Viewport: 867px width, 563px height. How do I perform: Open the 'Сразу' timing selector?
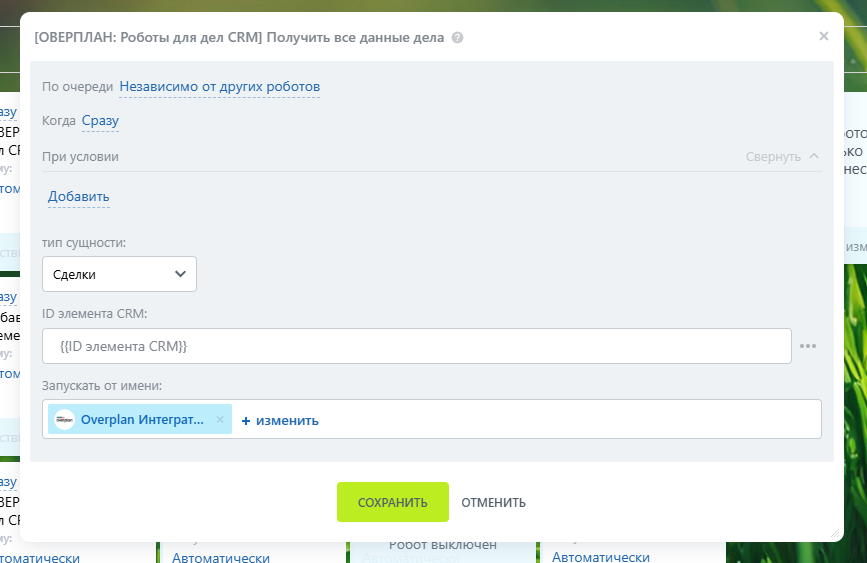(100, 121)
